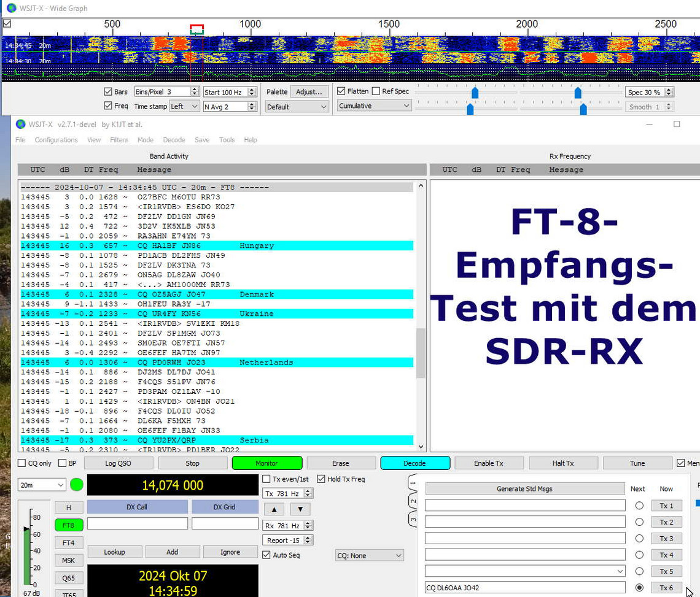Click the Wide Graph window globe icon
The height and width of the screenshot is (597, 700).
coord(12,8)
